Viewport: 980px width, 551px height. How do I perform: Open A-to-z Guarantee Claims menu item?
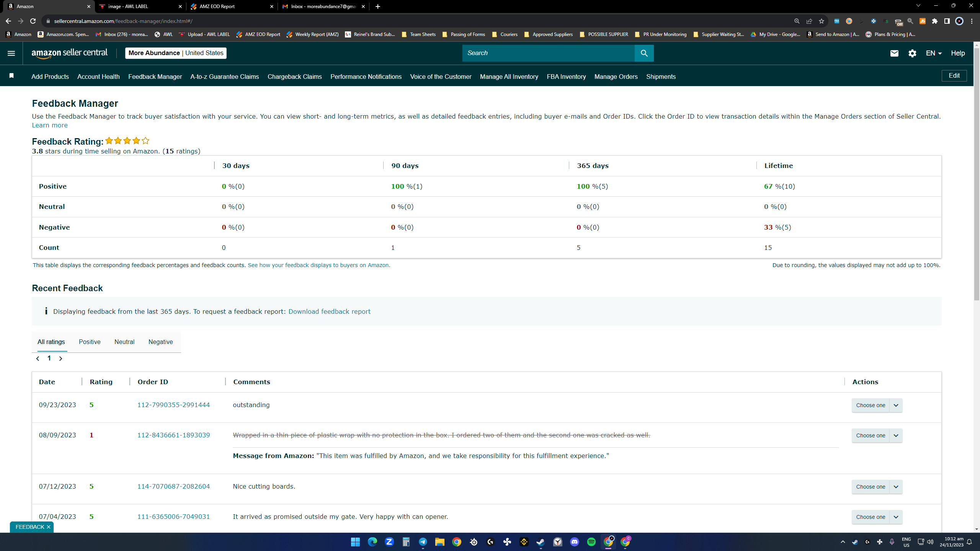pos(225,77)
